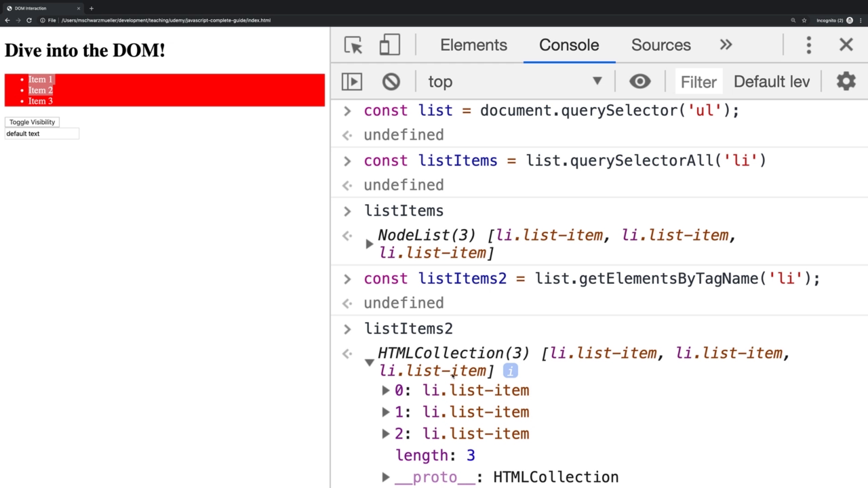Expand the __proto__ HTMLCollection entry
Image resolution: width=868 pixels, height=488 pixels.
385,477
